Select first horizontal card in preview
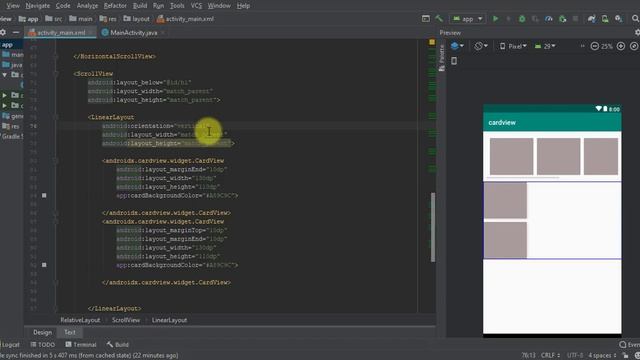Screen dimensions: 640x360 tap(511, 156)
